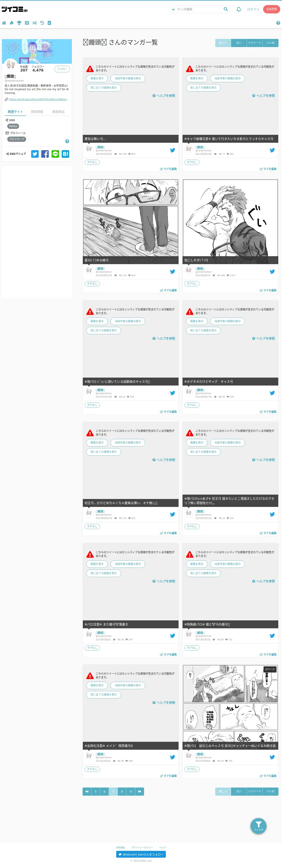
Task: Open the floating filter funnel button
Action: coord(258,826)
